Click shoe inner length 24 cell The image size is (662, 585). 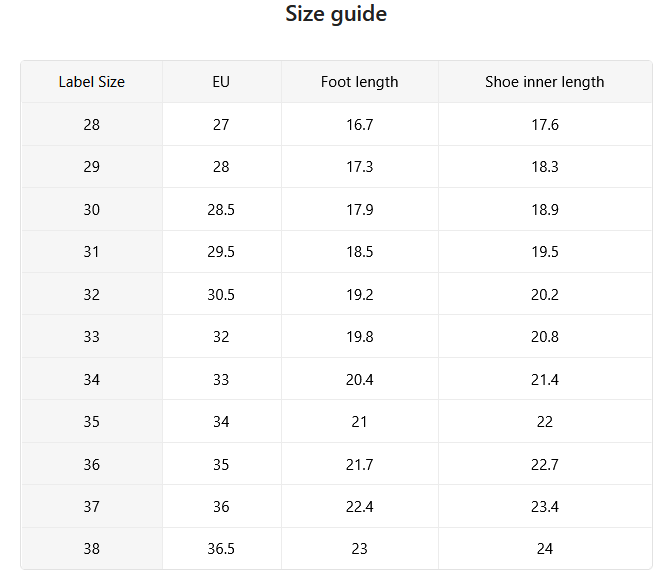click(x=545, y=549)
